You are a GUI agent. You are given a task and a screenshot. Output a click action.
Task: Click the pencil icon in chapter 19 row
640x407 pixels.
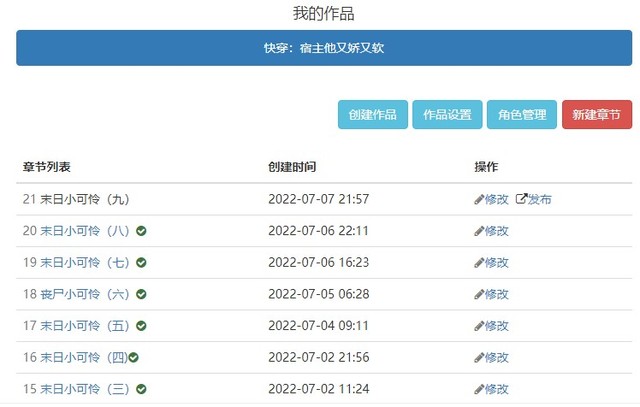pyautogui.click(x=479, y=263)
